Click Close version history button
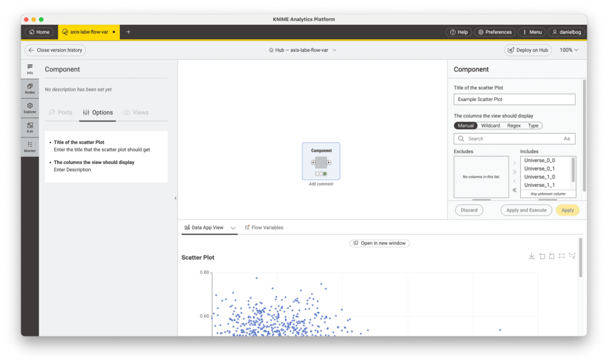Viewport: 608px width, 364px height. (x=55, y=50)
